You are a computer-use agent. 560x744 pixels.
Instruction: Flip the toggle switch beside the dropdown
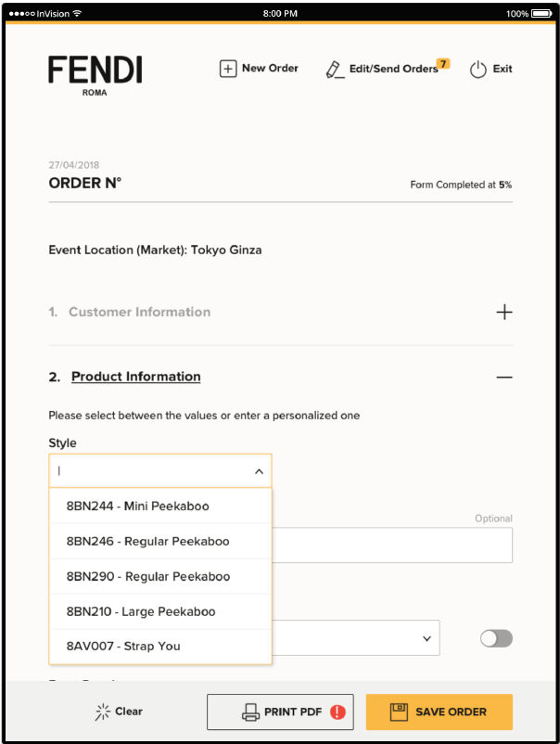[496, 638]
